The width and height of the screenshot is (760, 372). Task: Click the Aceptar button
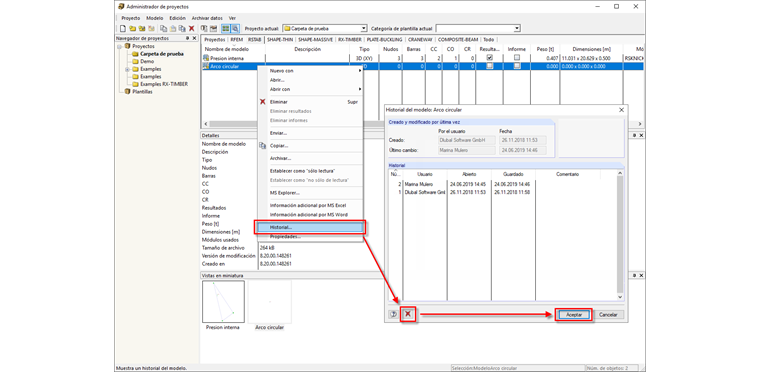tap(574, 315)
